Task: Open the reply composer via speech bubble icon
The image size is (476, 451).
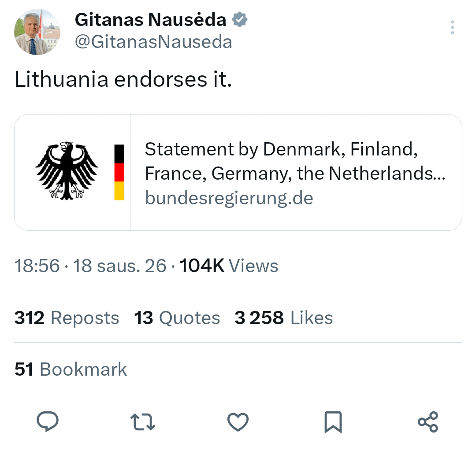Action: 48,421
